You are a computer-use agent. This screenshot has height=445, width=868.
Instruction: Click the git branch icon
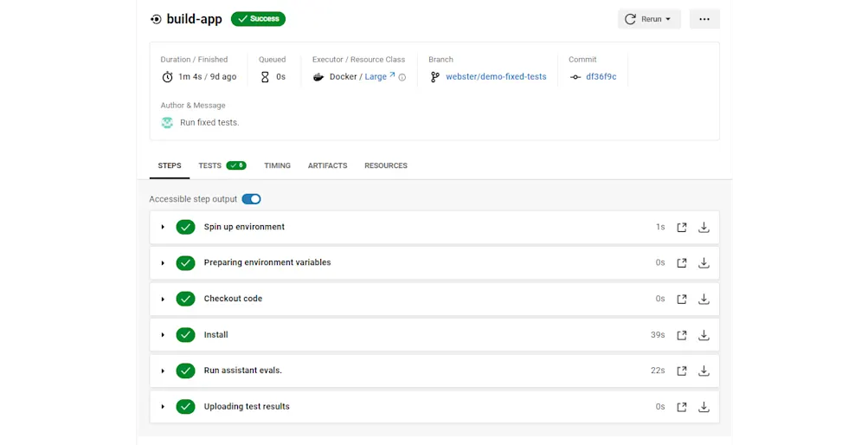point(434,77)
